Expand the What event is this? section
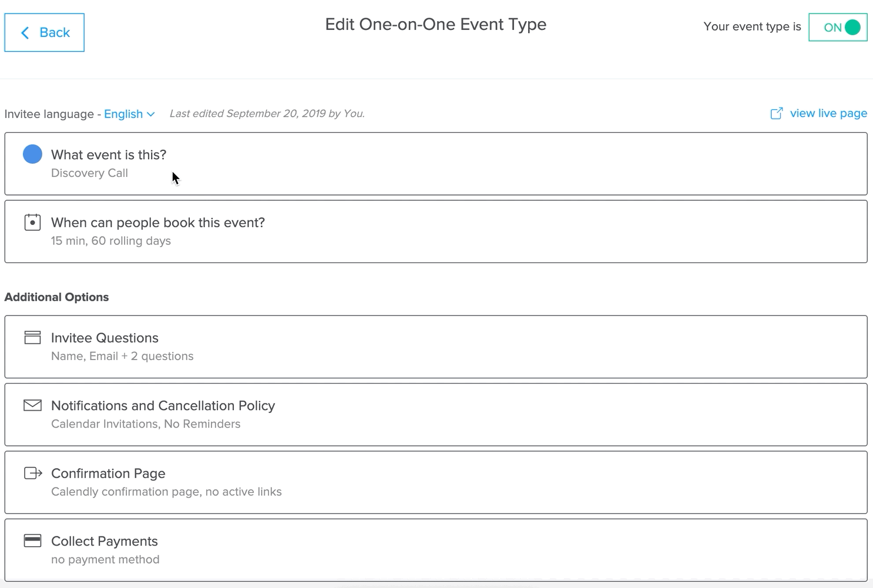Screen dimensions: 873x588 tap(436, 164)
